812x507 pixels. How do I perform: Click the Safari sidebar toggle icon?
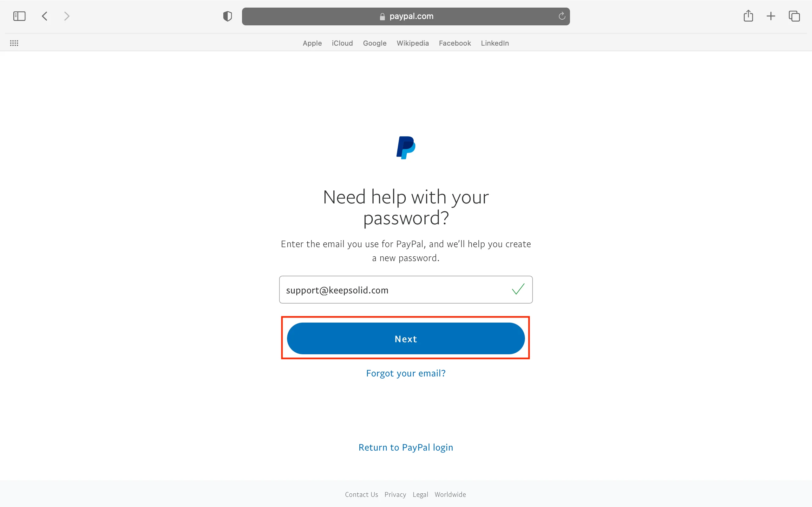19,16
